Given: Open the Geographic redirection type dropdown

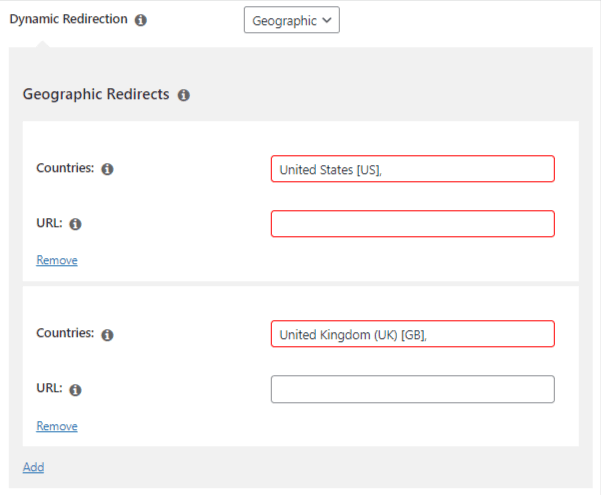Looking at the screenshot, I should [x=291, y=20].
